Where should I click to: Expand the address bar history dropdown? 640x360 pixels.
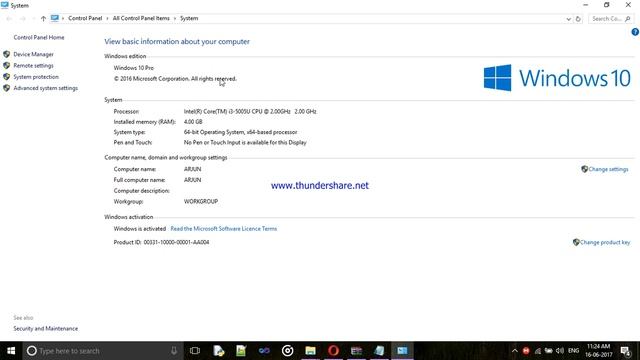pyautogui.click(x=568, y=19)
